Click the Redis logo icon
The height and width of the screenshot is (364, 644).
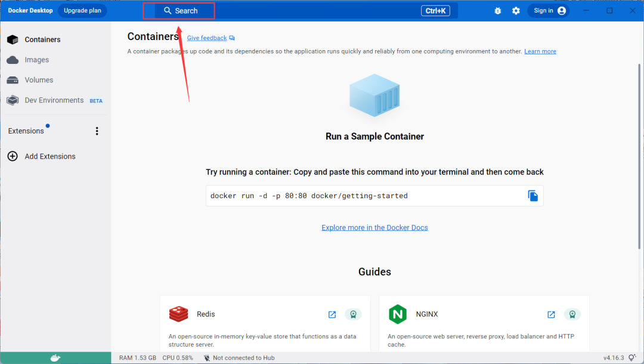tap(179, 314)
